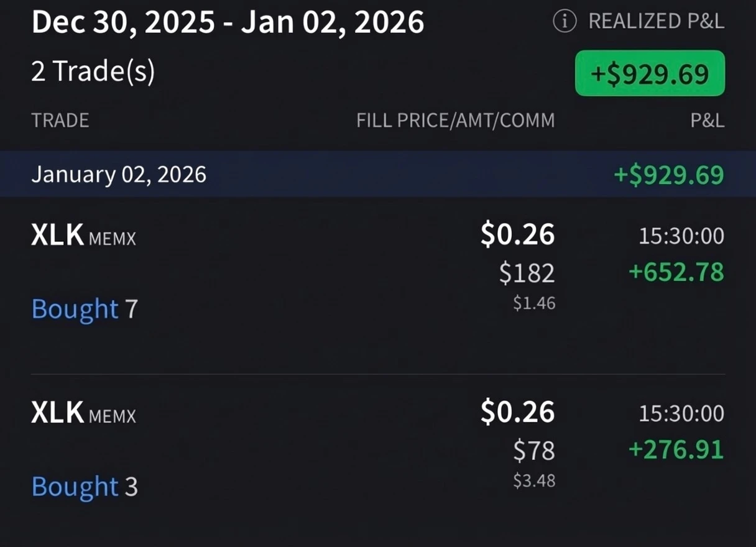Click the $3.48 commission value
756x547 pixels.
(533, 480)
